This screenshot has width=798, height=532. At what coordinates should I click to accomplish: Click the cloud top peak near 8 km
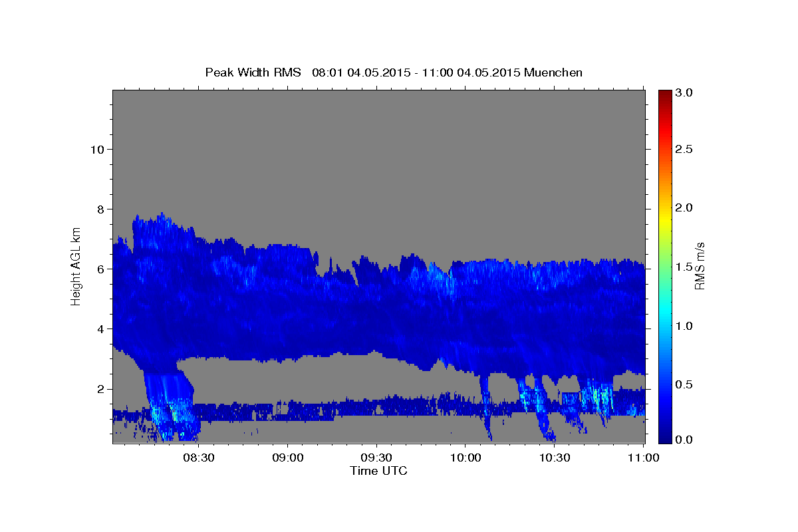pyautogui.click(x=161, y=217)
